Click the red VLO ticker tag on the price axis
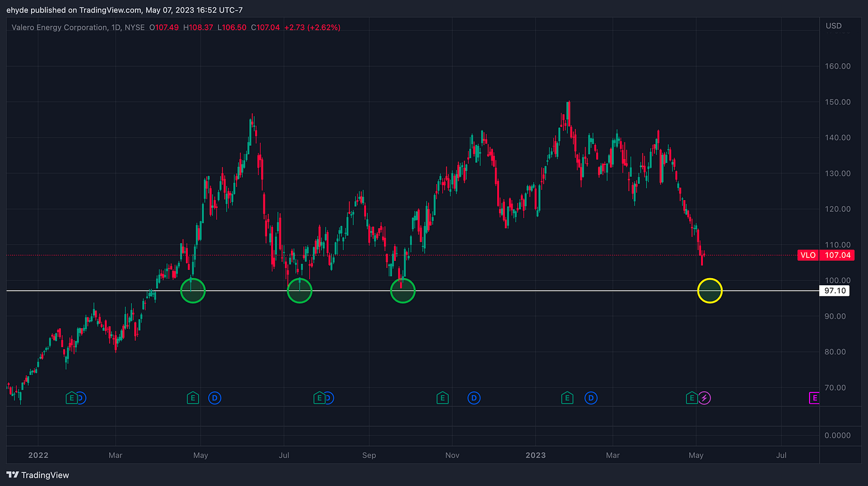This screenshot has width=868, height=486. point(808,255)
